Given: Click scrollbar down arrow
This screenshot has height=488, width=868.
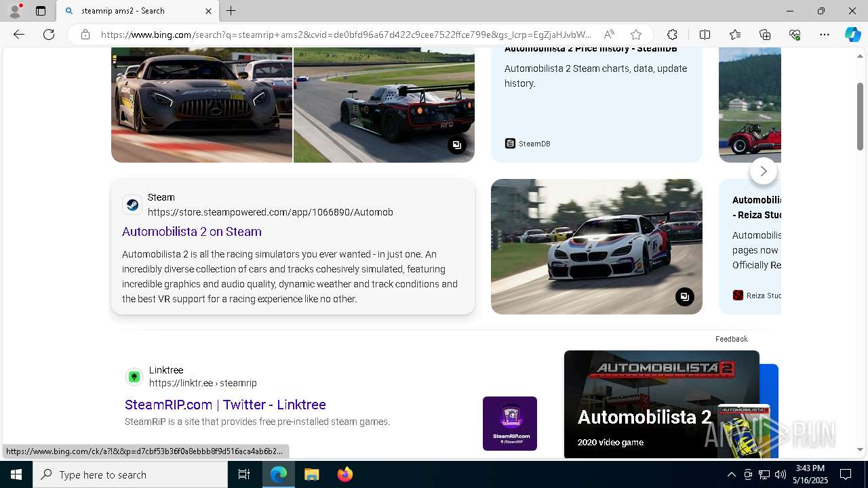Looking at the screenshot, I should 861,449.
